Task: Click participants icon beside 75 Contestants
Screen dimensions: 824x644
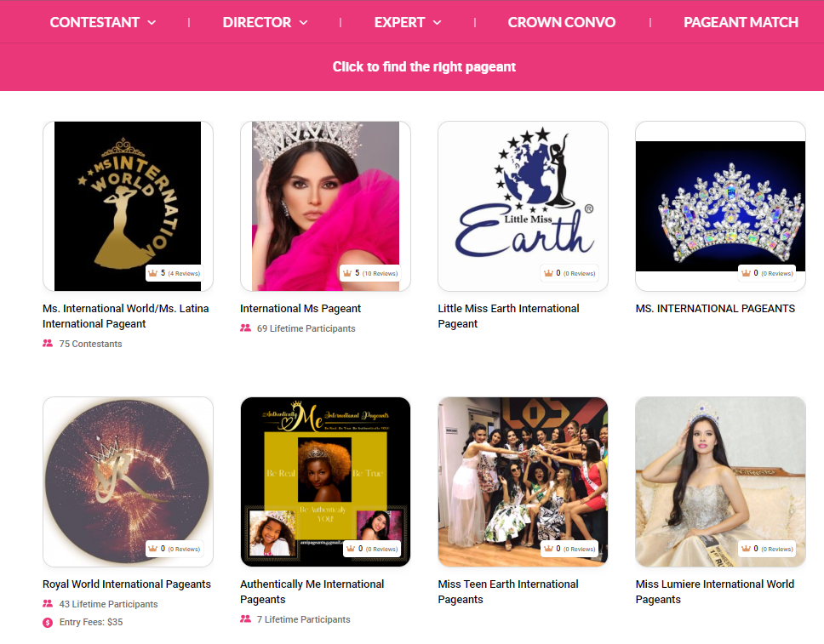Action: click(x=48, y=344)
